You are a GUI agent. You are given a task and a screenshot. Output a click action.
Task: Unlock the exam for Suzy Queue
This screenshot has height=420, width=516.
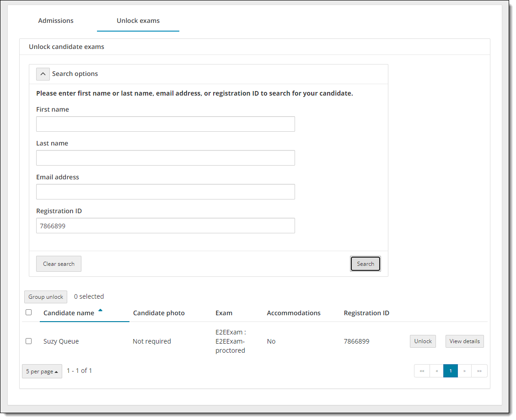tap(423, 341)
